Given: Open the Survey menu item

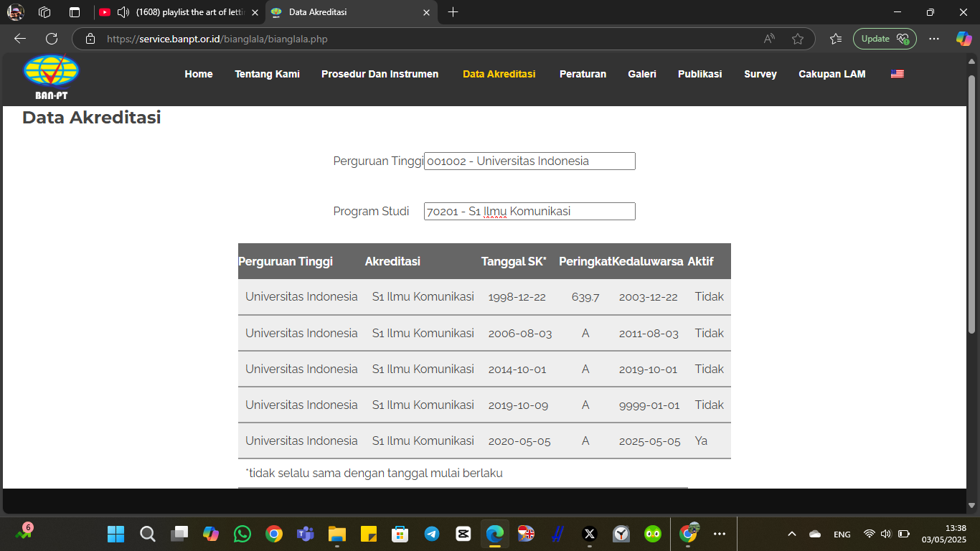Looking at the screenshot, I should (x=760, y=74).
